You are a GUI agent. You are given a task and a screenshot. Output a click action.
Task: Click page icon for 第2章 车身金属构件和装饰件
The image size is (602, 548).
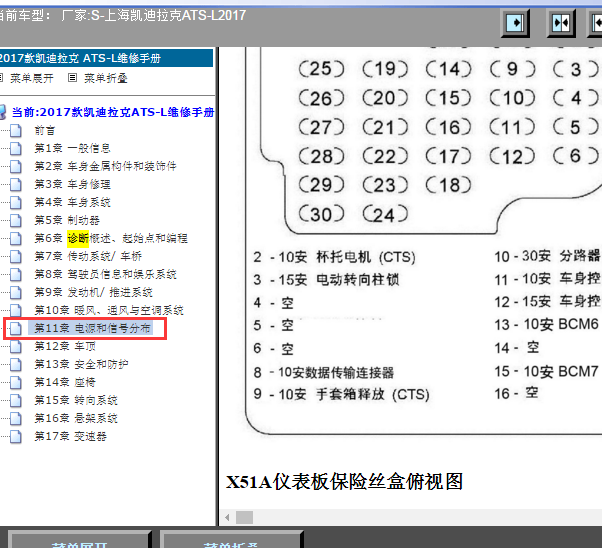[16, 166]
